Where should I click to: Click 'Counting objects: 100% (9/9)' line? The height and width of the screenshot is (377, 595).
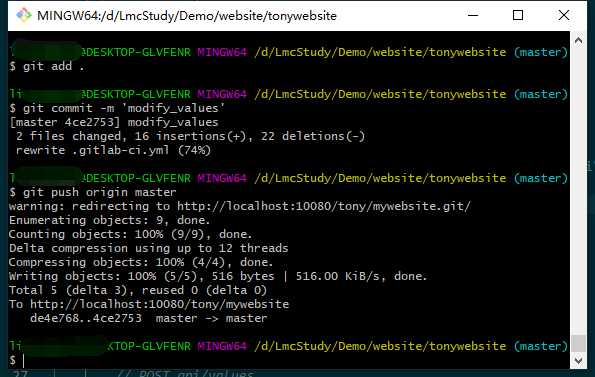pos(131,234)
